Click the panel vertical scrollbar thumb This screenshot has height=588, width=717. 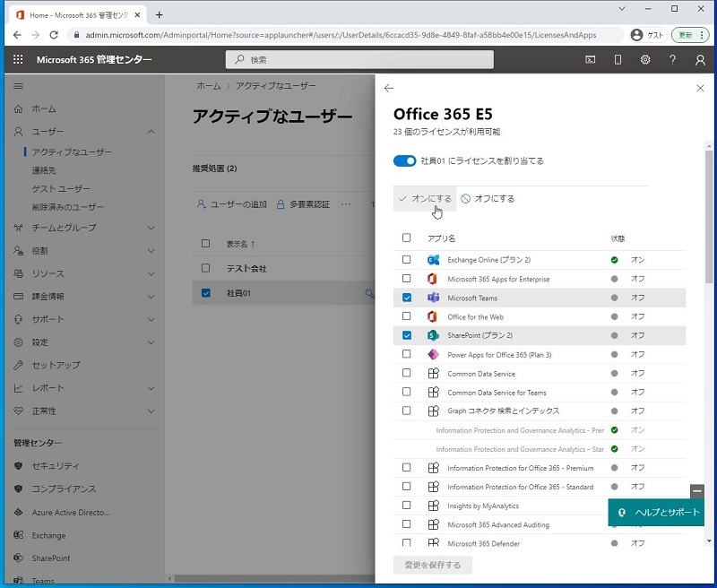click(709, 217)
